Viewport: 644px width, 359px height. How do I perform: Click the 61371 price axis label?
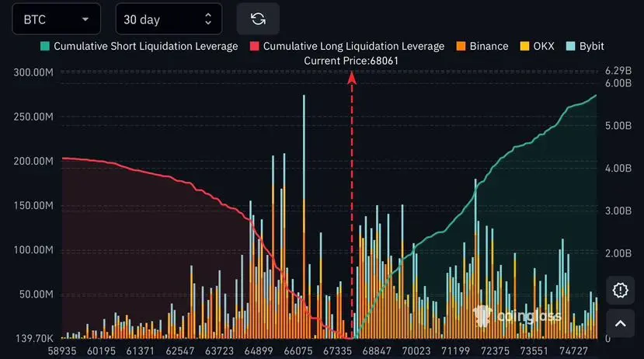click(x=140, y=351)
